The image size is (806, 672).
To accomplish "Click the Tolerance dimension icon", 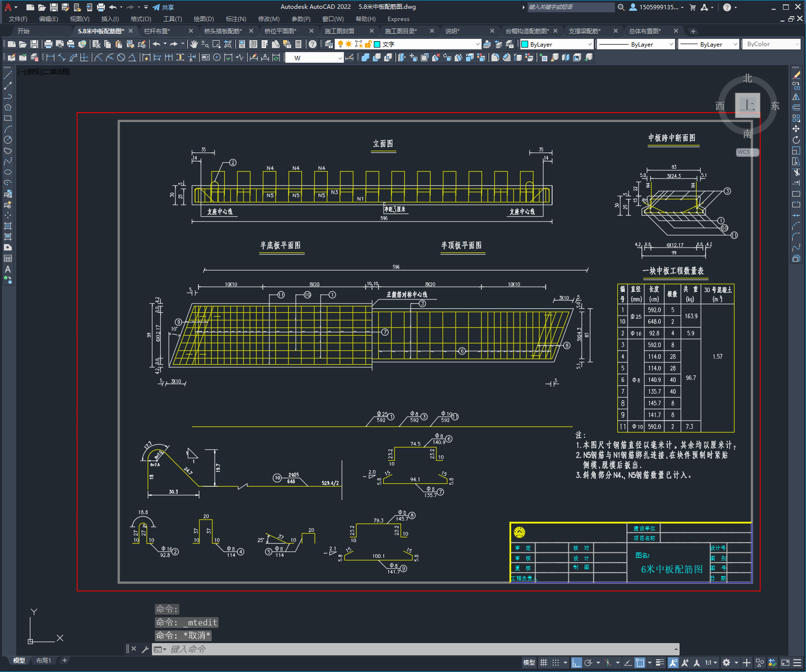I will pyautogui.click(x=205, y=57).
